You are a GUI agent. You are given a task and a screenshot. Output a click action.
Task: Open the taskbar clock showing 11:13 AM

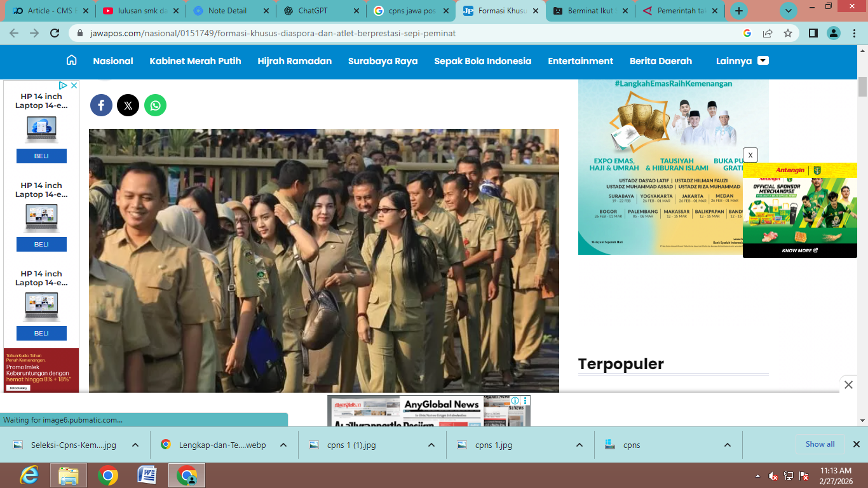pos(836,476)
